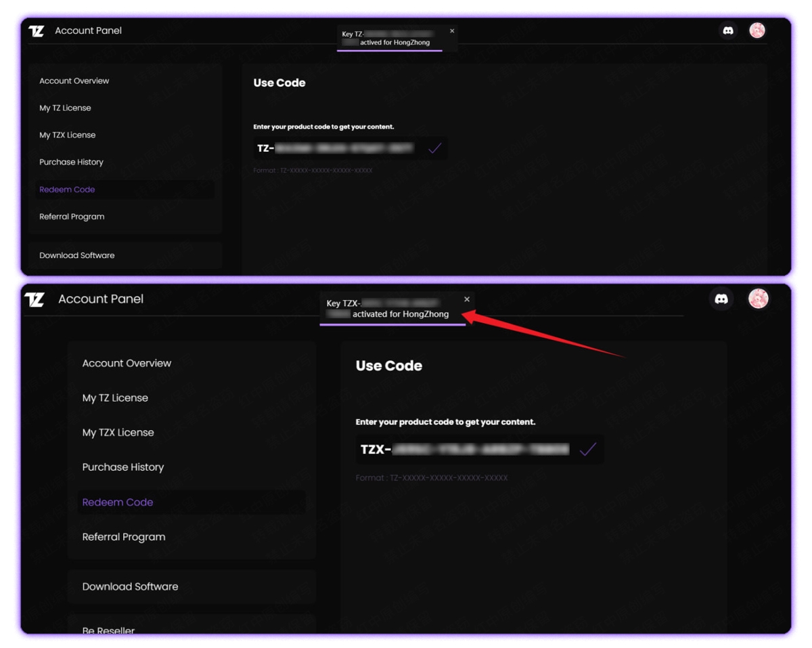812x648 pixels.
Task: Click Download Software in the lower sidebar
Action: pyautogui.click(x=130, y=587)
